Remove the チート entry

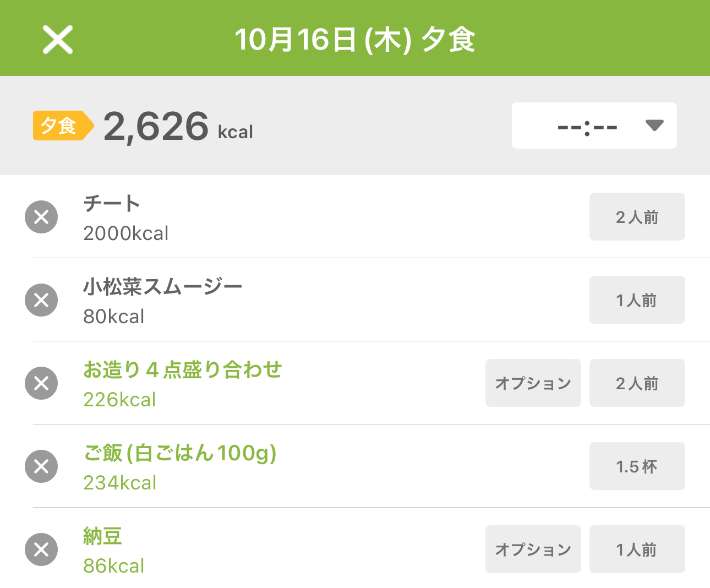41,217
